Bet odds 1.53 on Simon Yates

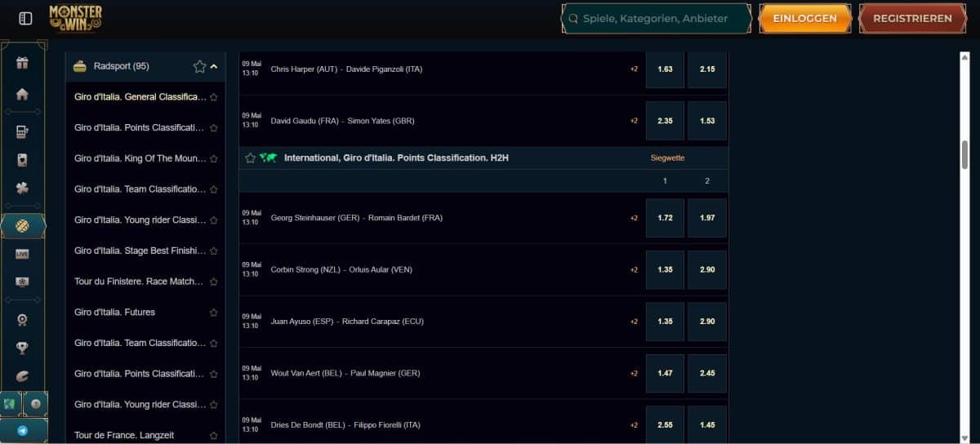(707, 121)
